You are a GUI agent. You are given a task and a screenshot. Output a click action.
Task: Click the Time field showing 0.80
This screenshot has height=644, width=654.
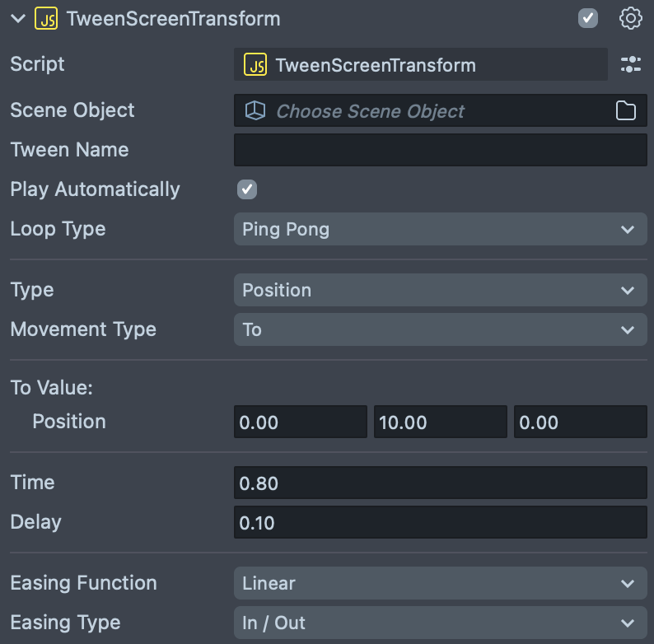click(440, 483)
